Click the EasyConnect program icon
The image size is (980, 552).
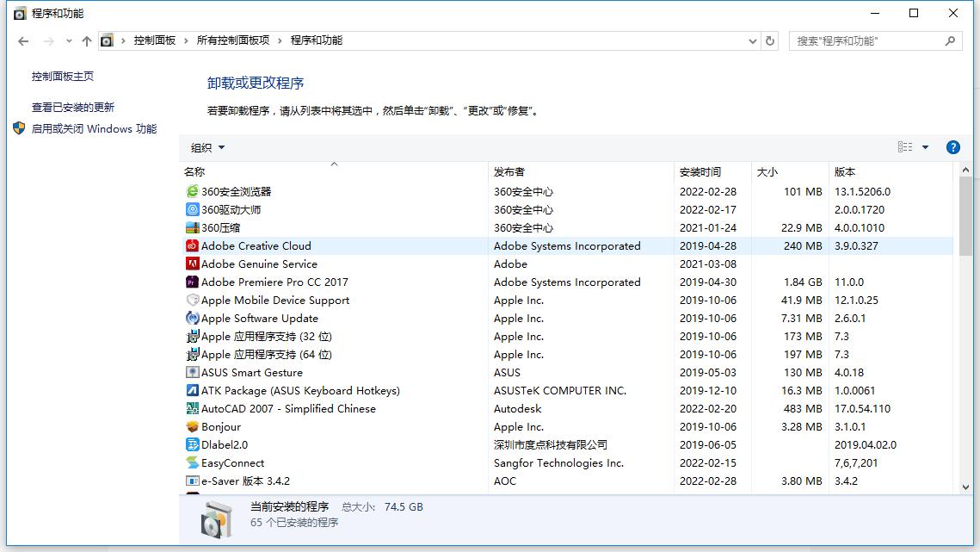(192, 462)
